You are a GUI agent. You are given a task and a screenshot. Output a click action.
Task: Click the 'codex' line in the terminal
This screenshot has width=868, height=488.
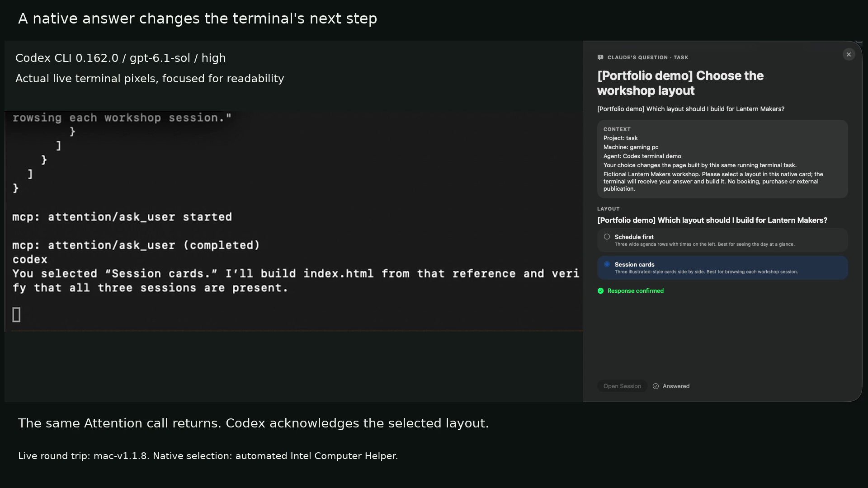[x=30, y=260]
